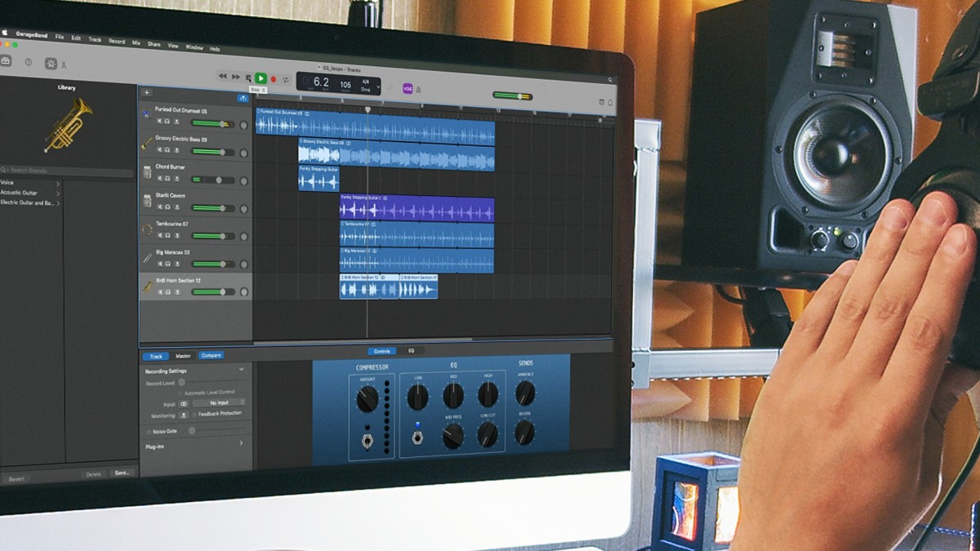This screenshot has width=980, height=551.
Task: Open the Editors scissors icon
Action: (x=65, y=64)
